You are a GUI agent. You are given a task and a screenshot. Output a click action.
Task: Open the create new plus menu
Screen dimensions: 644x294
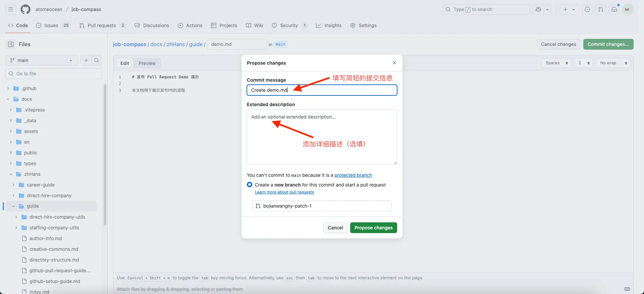click(569, 9)
